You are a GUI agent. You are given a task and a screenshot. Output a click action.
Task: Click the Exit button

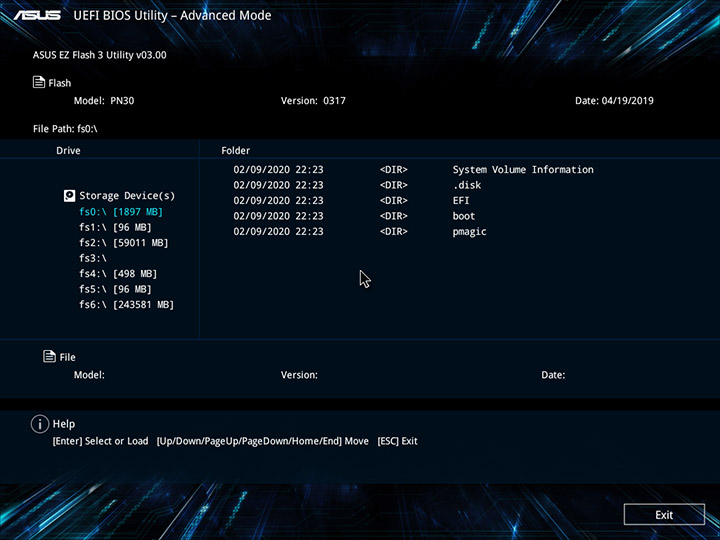click(664, 514)
